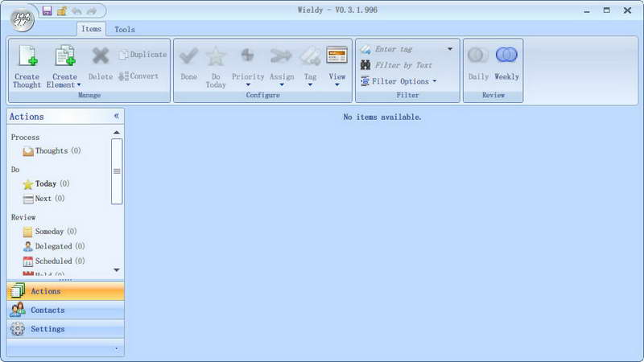Select the Items ribbon tab
Viewport: 644px width, 362px height.
point(91,29)
